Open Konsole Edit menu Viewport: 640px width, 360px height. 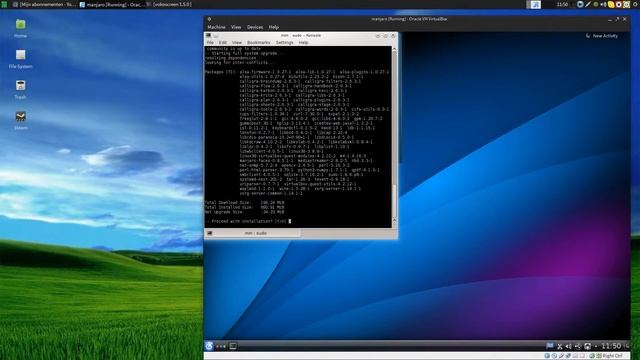(x=222, y=42)
